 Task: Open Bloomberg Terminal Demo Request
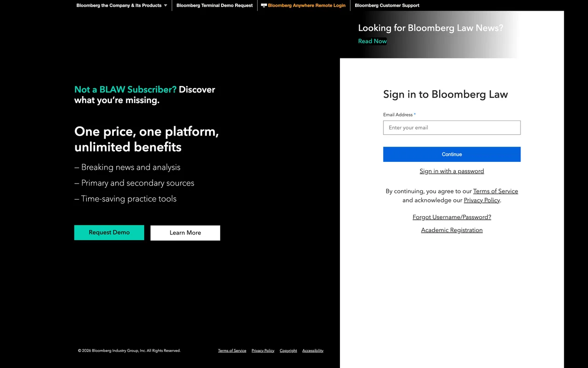point(215,6)
